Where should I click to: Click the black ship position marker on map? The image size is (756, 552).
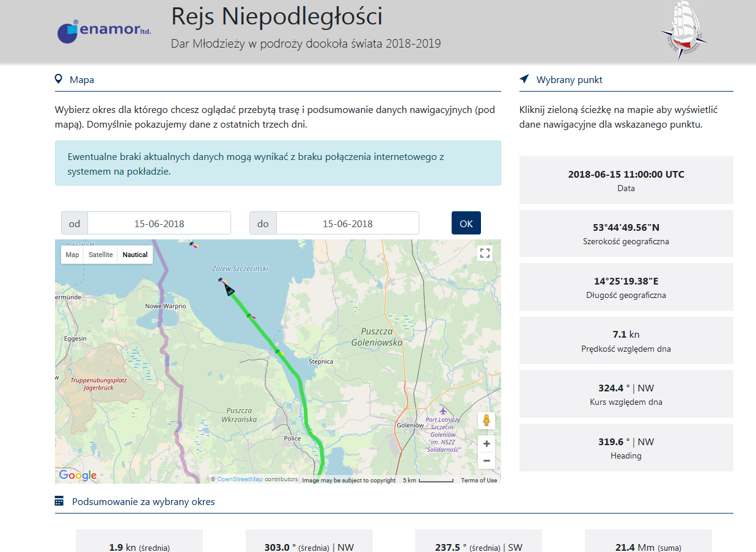point(229,289)
